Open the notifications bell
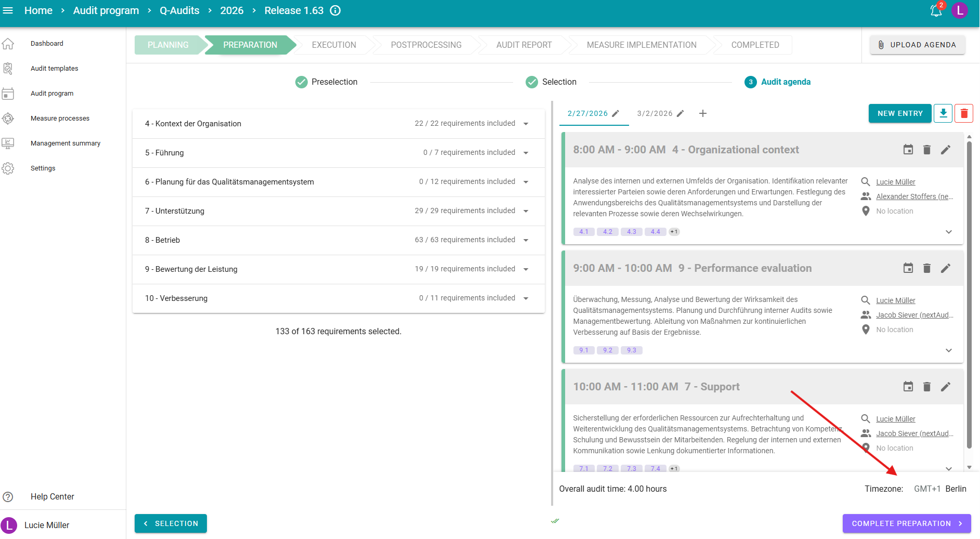Viewport: 980px width, 539px height. tap(936, 11)
